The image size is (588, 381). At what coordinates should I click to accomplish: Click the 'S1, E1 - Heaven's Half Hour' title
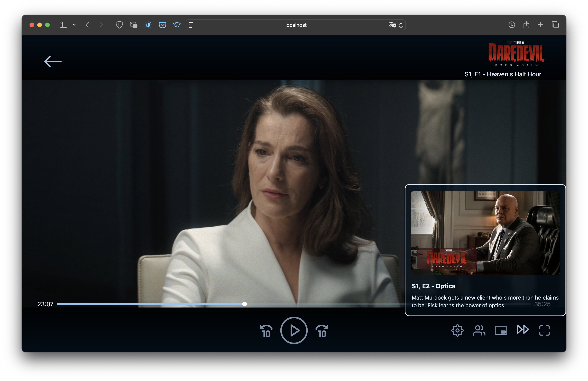coord(503,74)
